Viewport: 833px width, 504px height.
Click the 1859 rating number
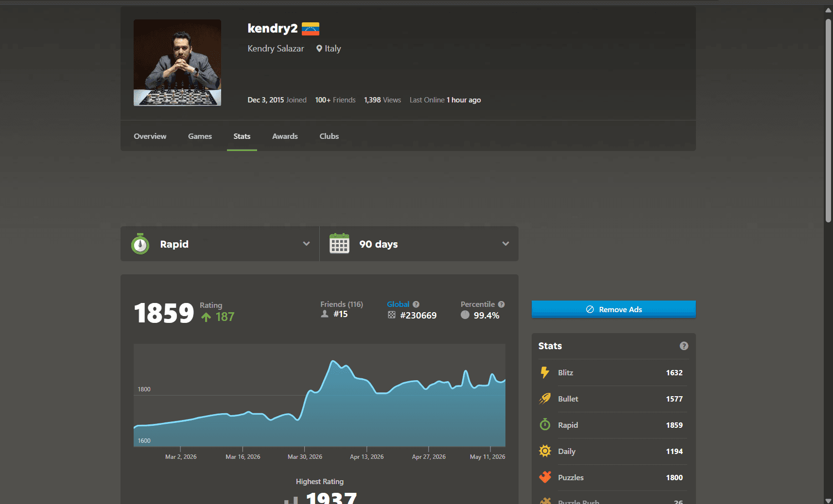[164, 313]
